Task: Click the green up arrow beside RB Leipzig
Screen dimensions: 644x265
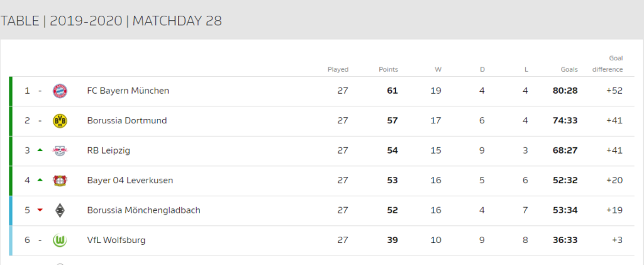Action: 40,150
